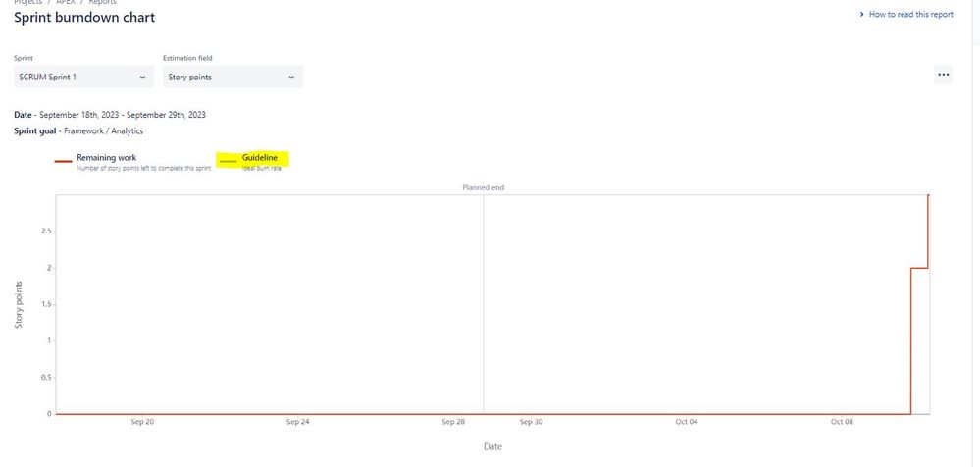Click the sprint date range text
Screen dimensions: 980x467
(x=123, y=115)
